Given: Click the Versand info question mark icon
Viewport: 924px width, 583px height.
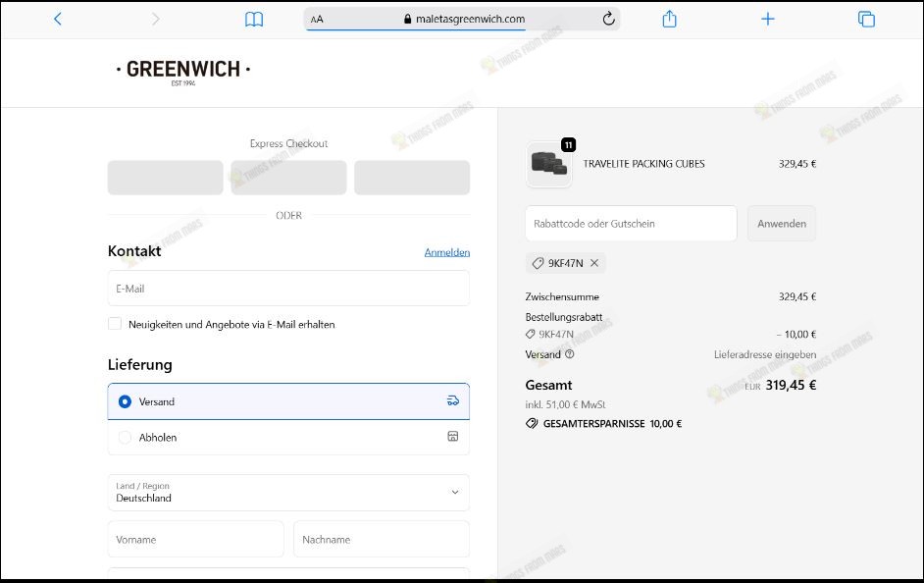Looking at the screenshot, I should 570,354.
